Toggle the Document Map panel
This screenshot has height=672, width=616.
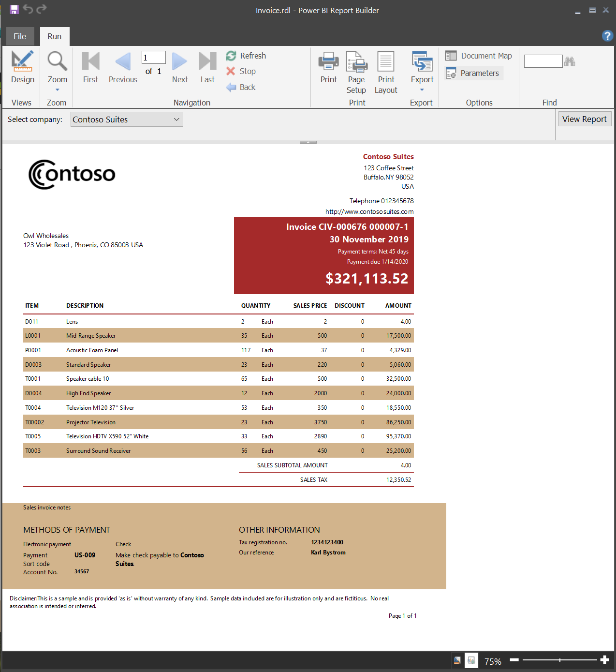pyautogui.click(x=478, y=56)
